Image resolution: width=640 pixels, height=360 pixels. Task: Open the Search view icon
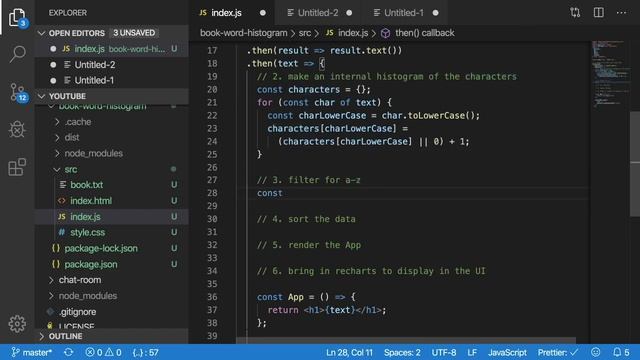click(x=17, y=53)
